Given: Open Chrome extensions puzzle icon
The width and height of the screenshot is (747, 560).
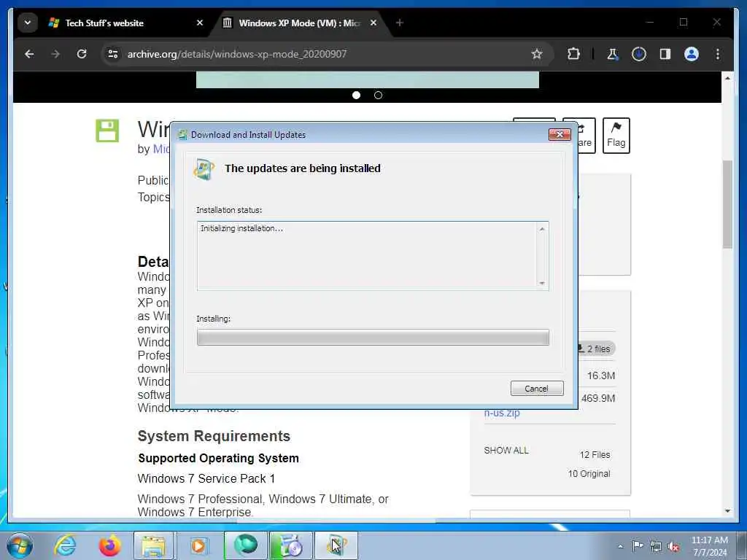Looking at the screenshot, I should point(573,54).
